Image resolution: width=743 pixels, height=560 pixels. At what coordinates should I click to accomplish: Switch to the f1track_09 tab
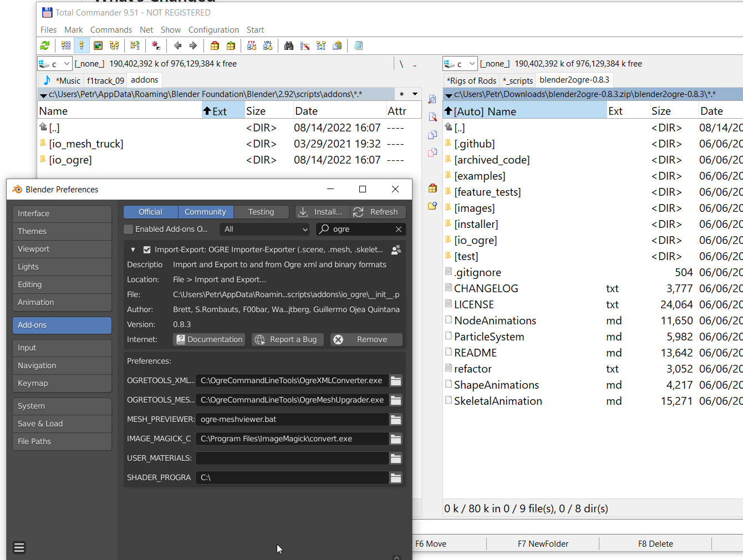[x=105, y=80]
